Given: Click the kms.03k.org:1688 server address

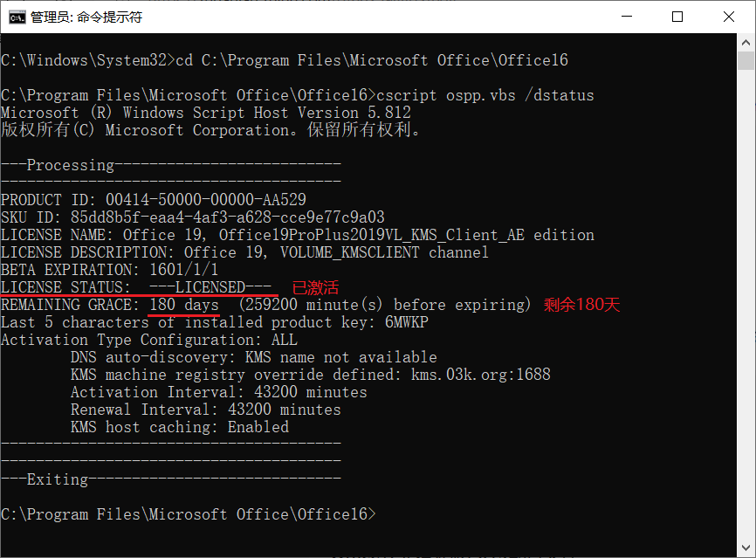Looking at the screenshot, I should click(481, 375).
